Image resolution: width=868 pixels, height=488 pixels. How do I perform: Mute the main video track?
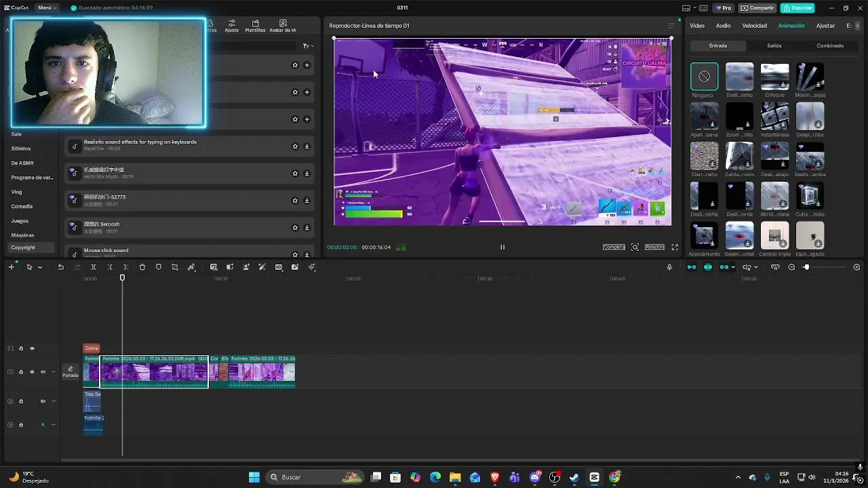click(43, 371)
